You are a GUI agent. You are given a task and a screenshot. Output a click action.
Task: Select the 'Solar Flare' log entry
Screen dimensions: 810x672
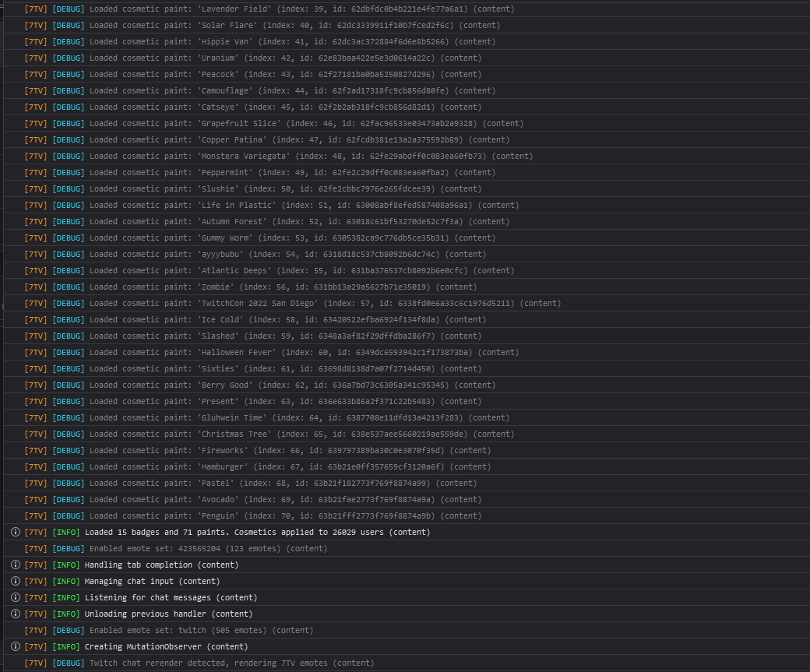tap(407, 26)
